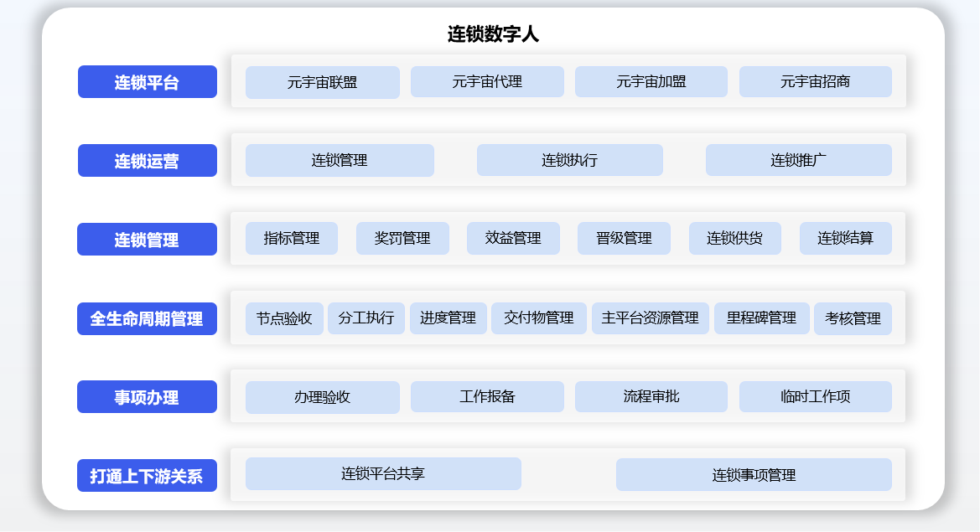Viewport: 980px width, 532px height.
Task: Select the 全生命周期管理 category label
Action: pos(147,319)
